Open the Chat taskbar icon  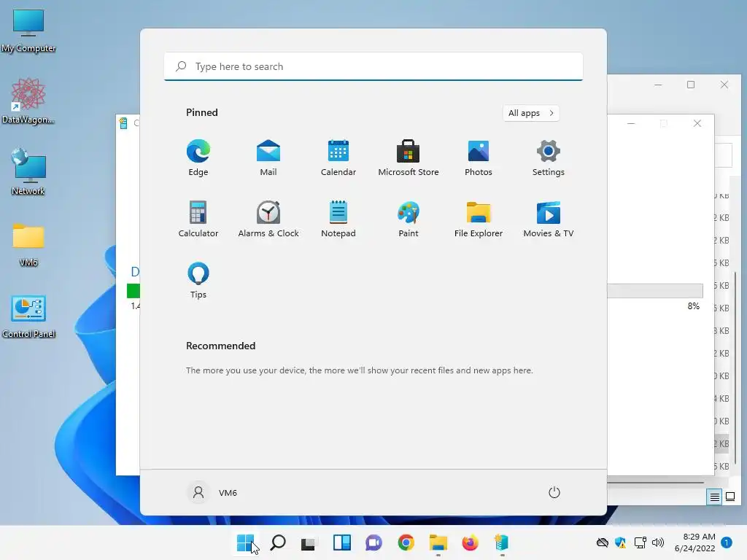374,542
